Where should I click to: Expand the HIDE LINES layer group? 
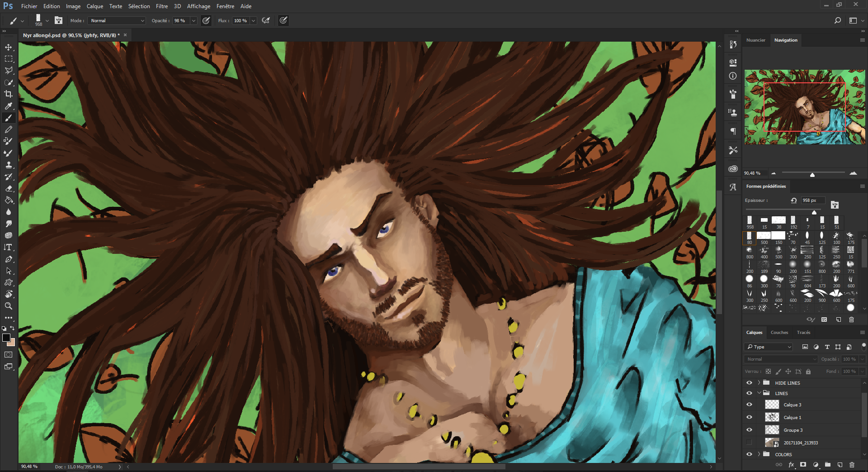(x=759, y=383)
